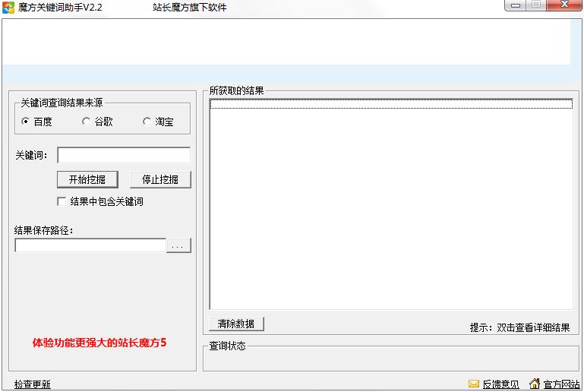Click the house official website icon
Image resolution: width=584 pixels, height=392 pixels.
pos(535,383)
